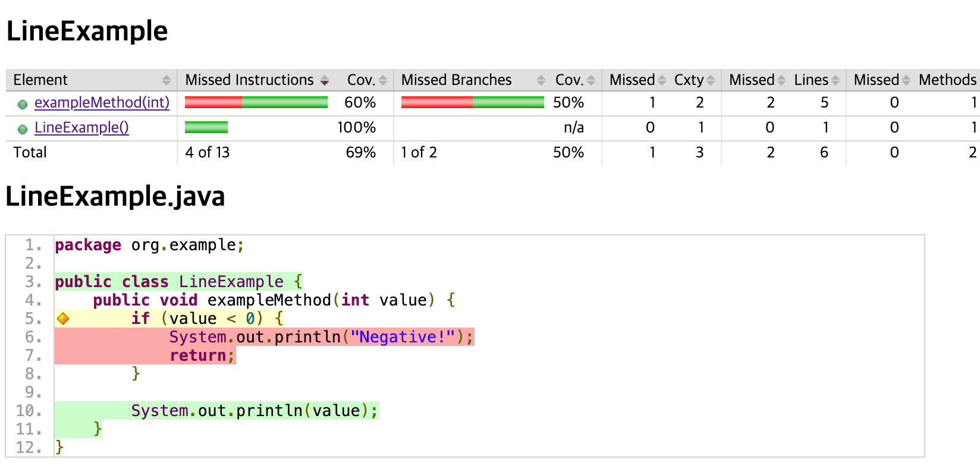Click the Total row label
This screenshot has width=980, height=469.
click(x=30, y=152)
